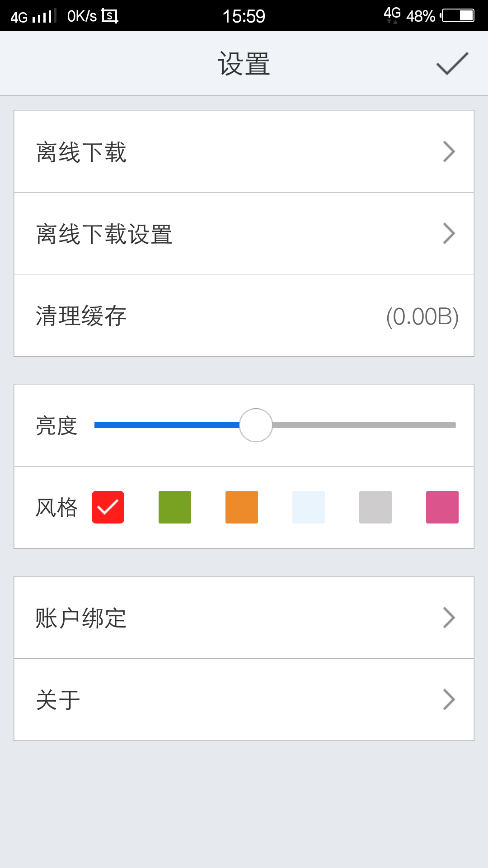Choose the green style swatch
This screenshot has width=488, height=868.
175,507
